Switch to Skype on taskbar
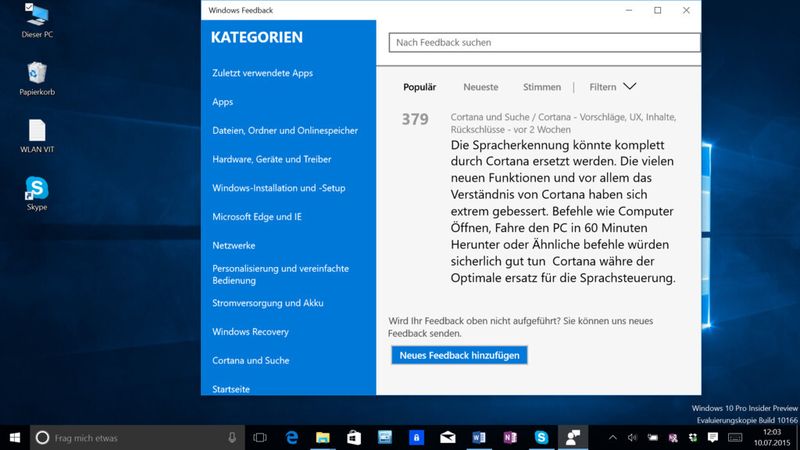Viewport: 800px width, 450px height. tap(541, 438)
